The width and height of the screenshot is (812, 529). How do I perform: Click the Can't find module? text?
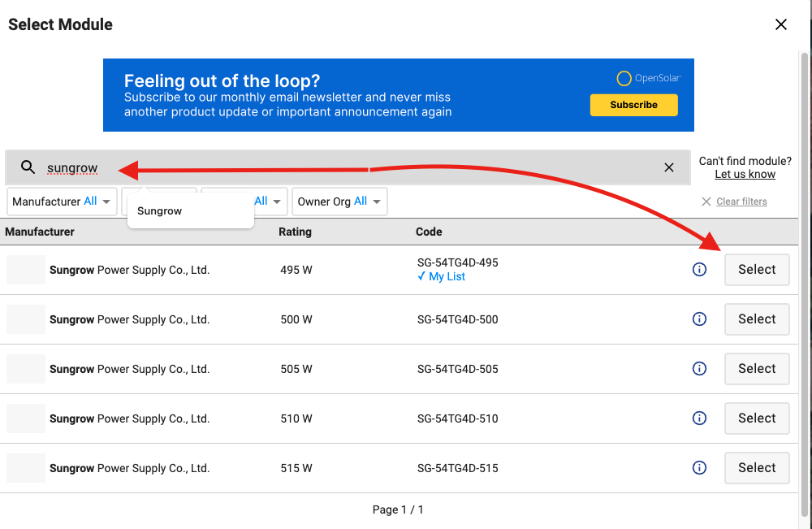pyautogui.click(x=745, y=161)
